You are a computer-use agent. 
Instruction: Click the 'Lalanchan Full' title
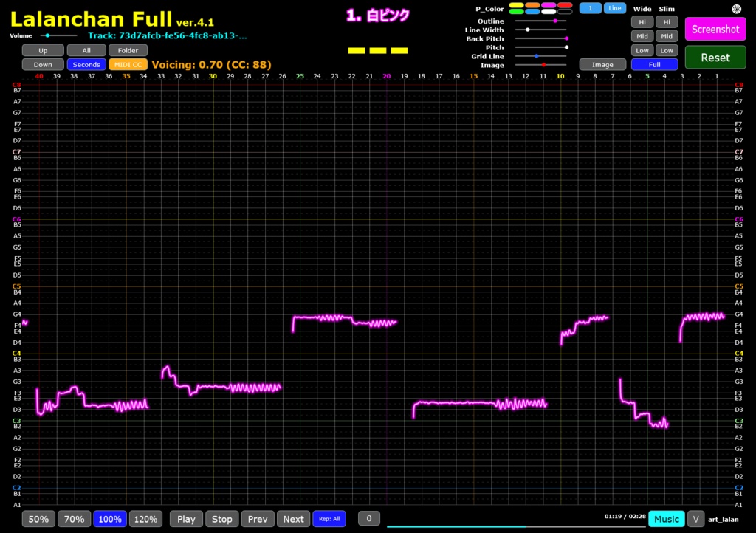[x=91, y=19]
